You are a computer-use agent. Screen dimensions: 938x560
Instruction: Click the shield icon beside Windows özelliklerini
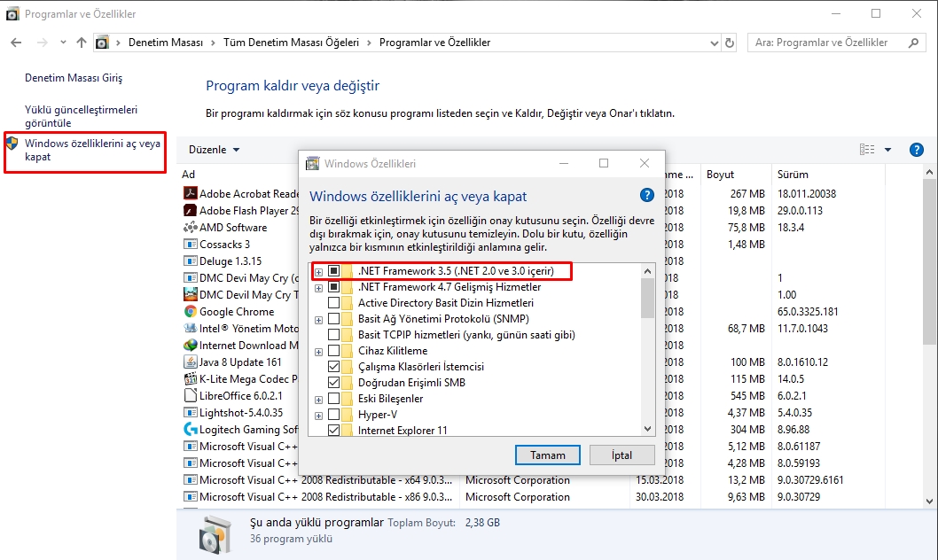pyautogui.click(x=12, y=143)
